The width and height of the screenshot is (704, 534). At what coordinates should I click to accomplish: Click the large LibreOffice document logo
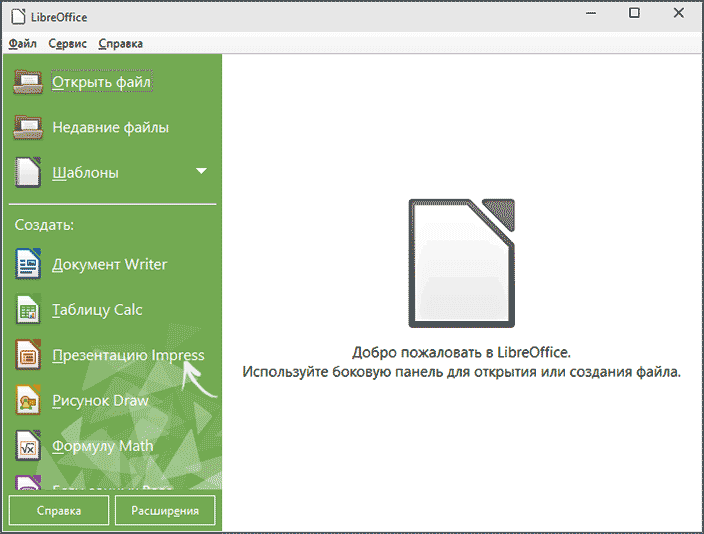pyautogui.click(x=462, y=263)
